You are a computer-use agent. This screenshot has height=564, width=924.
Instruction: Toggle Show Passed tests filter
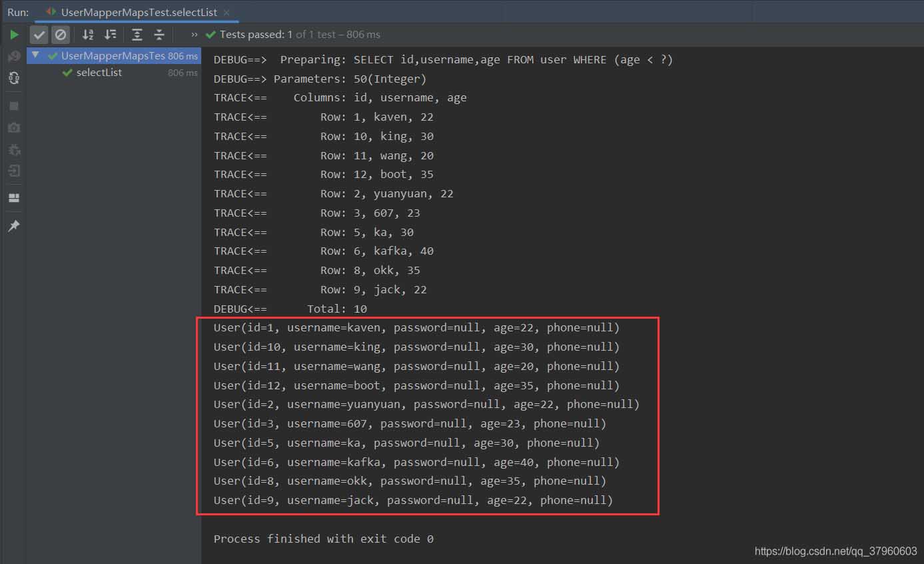40,35
